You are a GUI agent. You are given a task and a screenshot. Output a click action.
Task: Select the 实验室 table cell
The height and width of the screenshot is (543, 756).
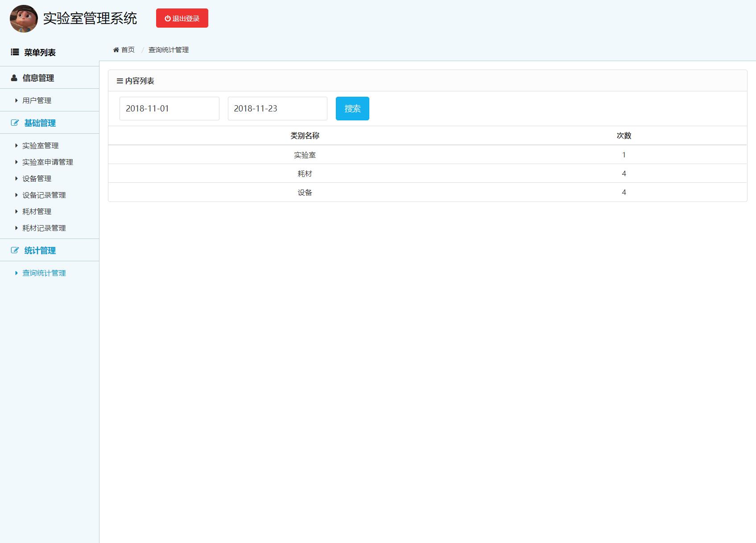click(305, 155)
